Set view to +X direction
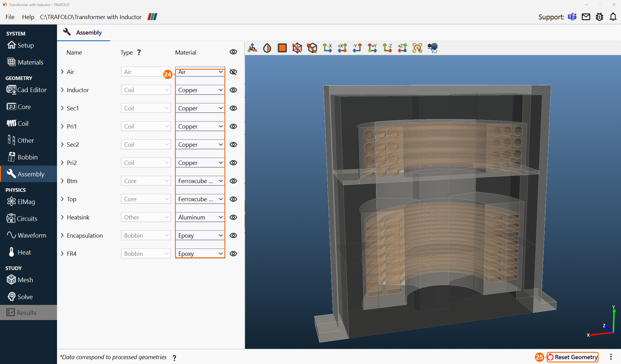621x364 pixels. [342, 48]
